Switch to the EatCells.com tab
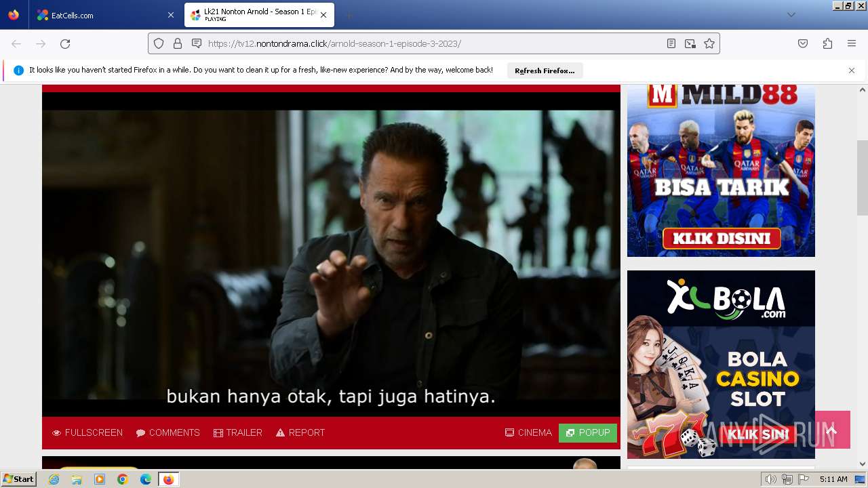868x488 pixels. (x=104, y=15)
